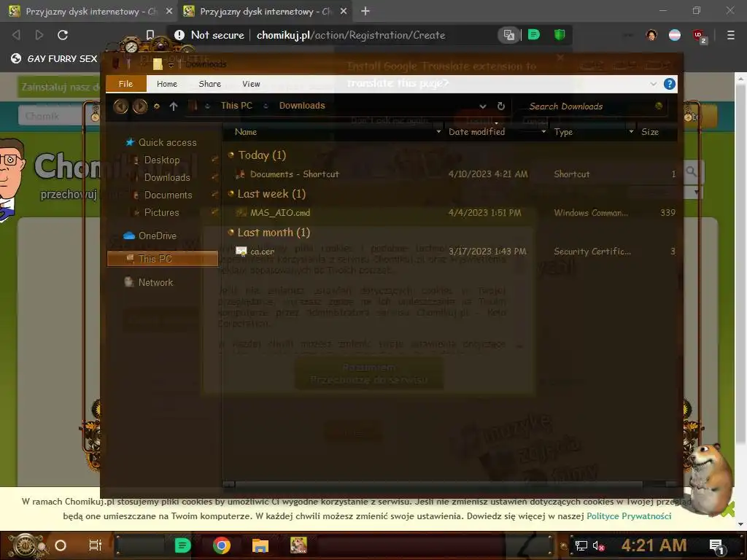Open the notification center icon
The width and height of the screenshot is (747, 560).
pyautogui.click(x=717, y=546)
